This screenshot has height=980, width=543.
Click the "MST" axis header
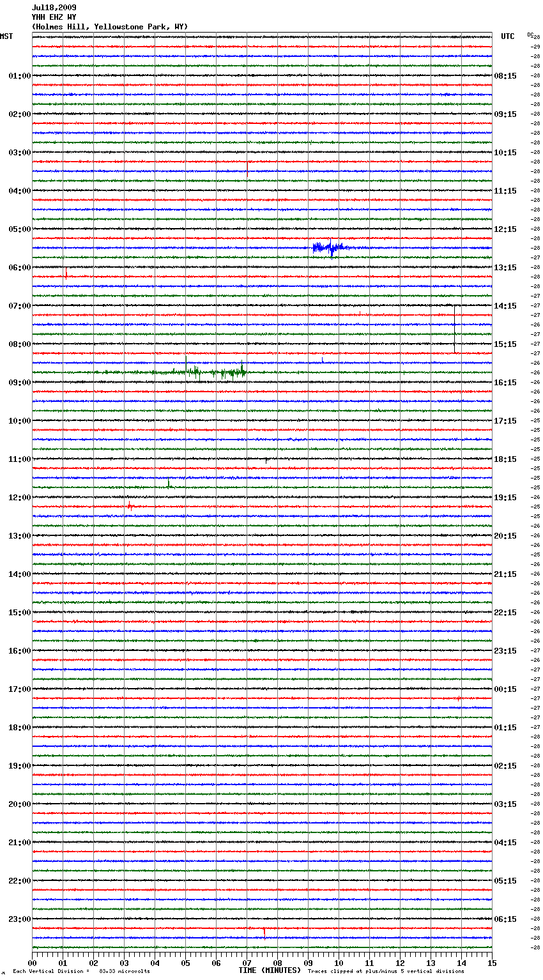pos(6,36)
